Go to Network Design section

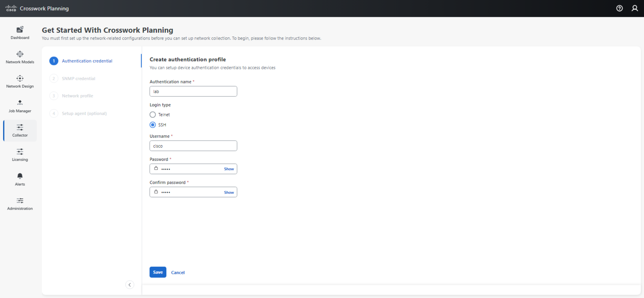20,81
